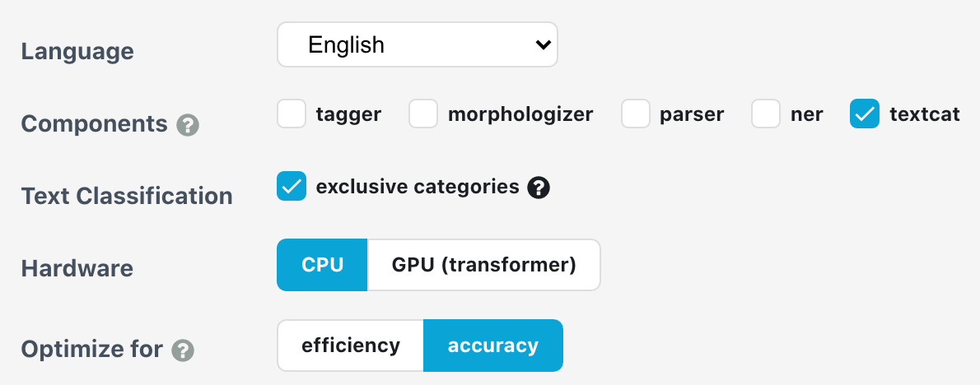Click the 'tagger' label text
This screenshot has width=980, height=385.
pos(348,114)
